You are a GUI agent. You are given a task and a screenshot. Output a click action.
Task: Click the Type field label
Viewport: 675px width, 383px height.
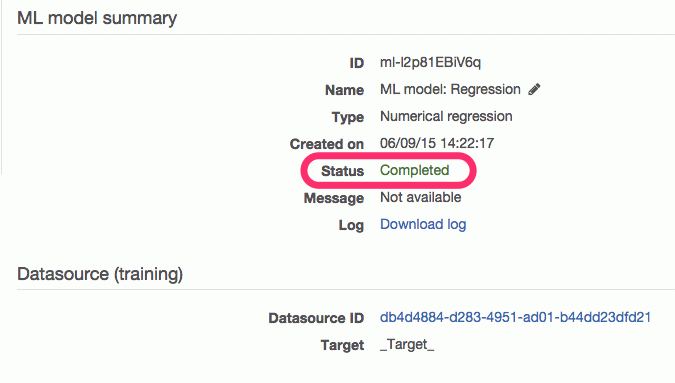coord(347,117)
